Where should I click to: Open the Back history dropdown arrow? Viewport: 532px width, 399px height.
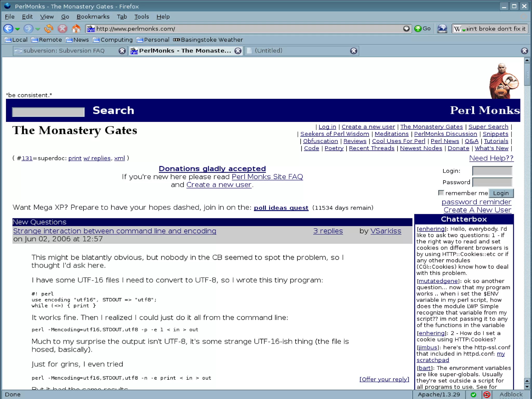click(17, 29)
